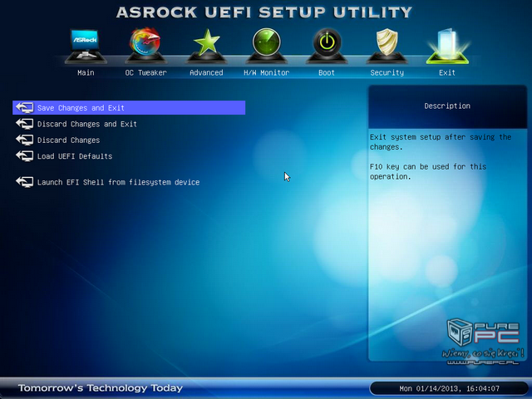Screen dimensions: 532x399
Task: Click the date and time display
Action: [447, 388]
